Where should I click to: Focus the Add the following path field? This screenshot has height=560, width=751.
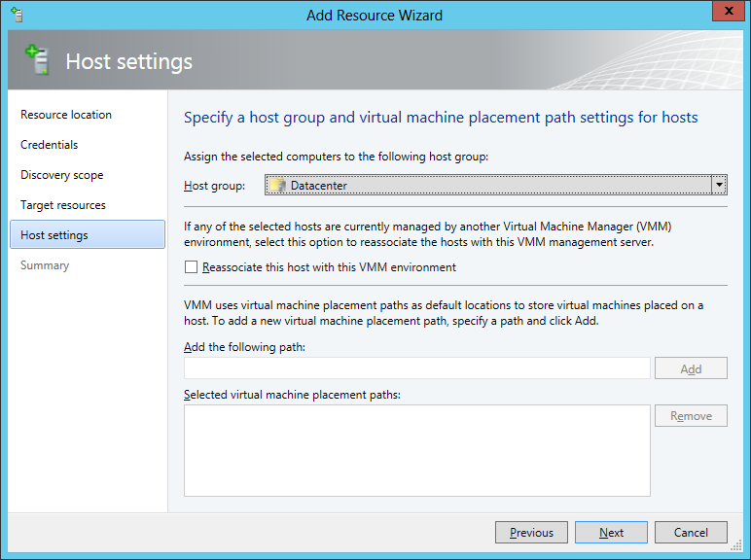tap(417, 368)
